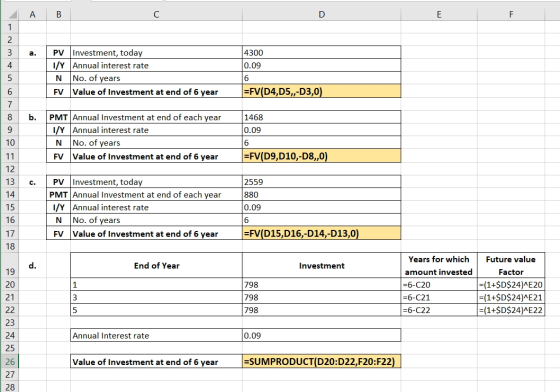Click cell with =FV(D9,D10,-D8,,0) formula

point(321,156)
